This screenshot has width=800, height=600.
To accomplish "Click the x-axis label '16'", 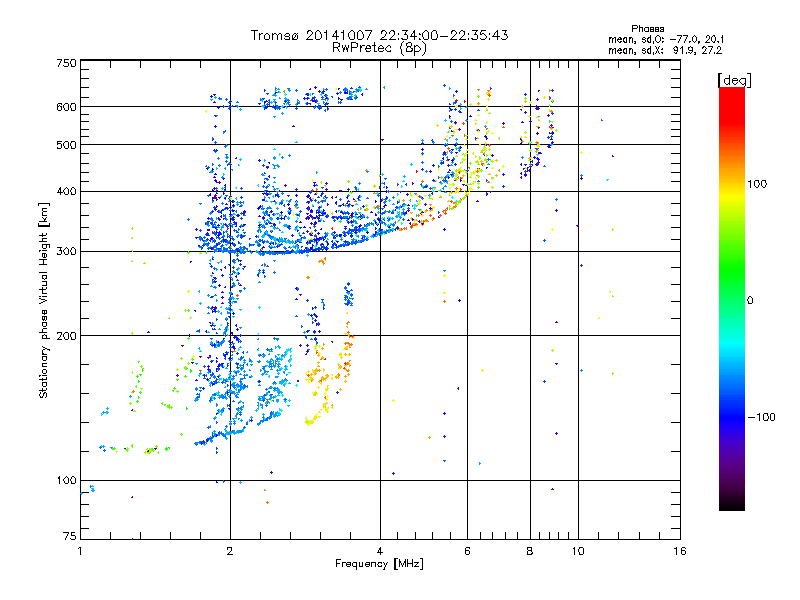I will point(680,551).
